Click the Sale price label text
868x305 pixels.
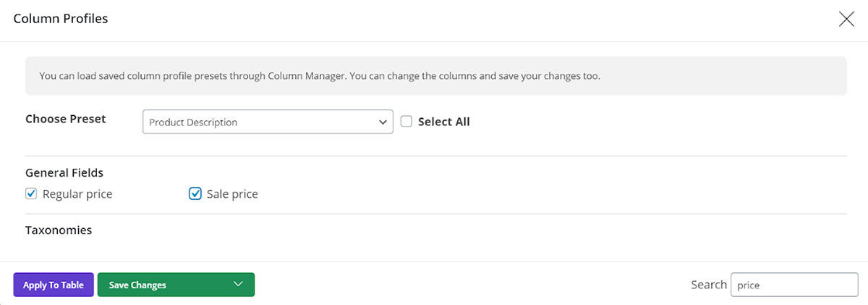point(232,194)
